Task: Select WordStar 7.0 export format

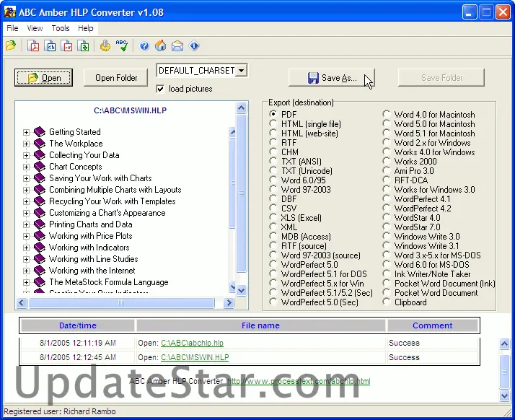Action: (387, 227)
